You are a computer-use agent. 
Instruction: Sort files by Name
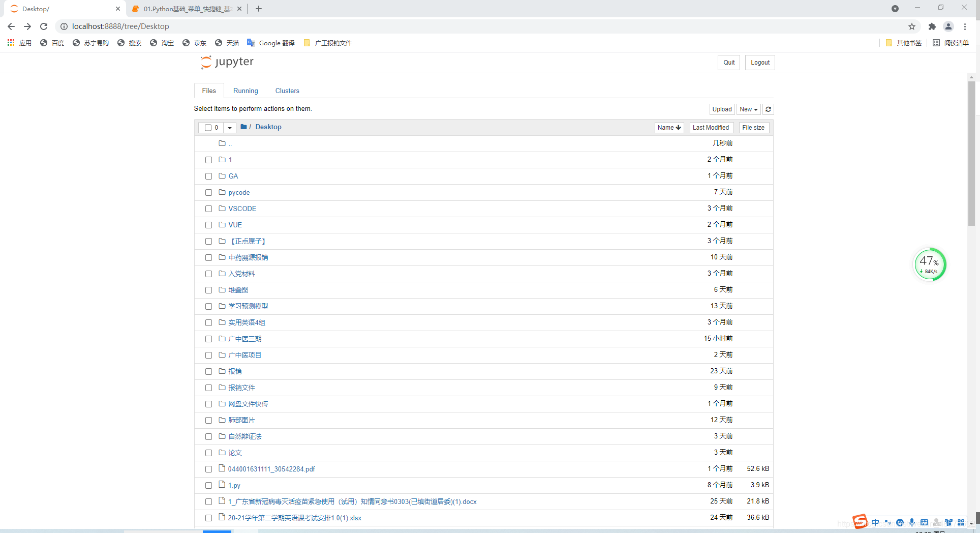(669, 128)
